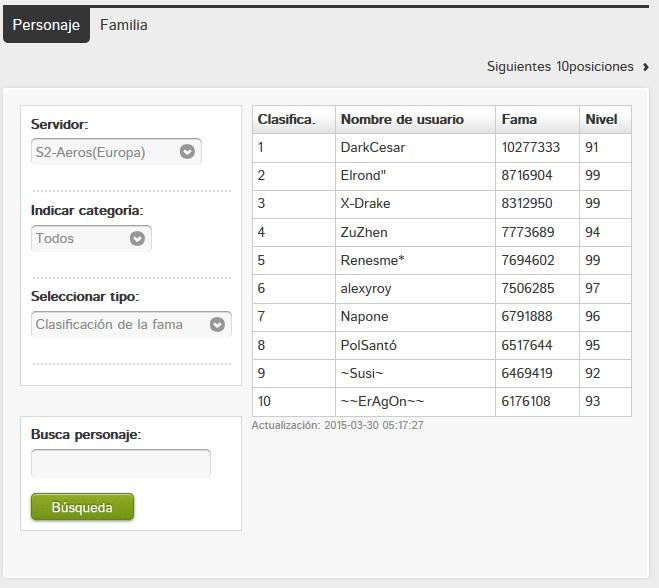Expand the category dropdown showing Todos
The height and width of the screenshot is (588, 659).
(x=91, y=238)
